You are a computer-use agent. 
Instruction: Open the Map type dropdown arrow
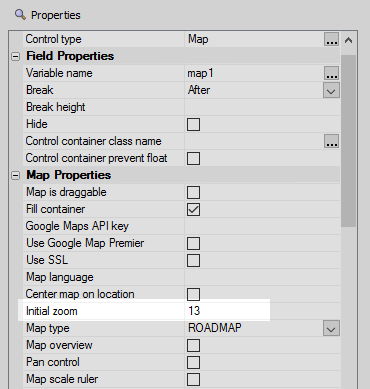coord(331,328)
